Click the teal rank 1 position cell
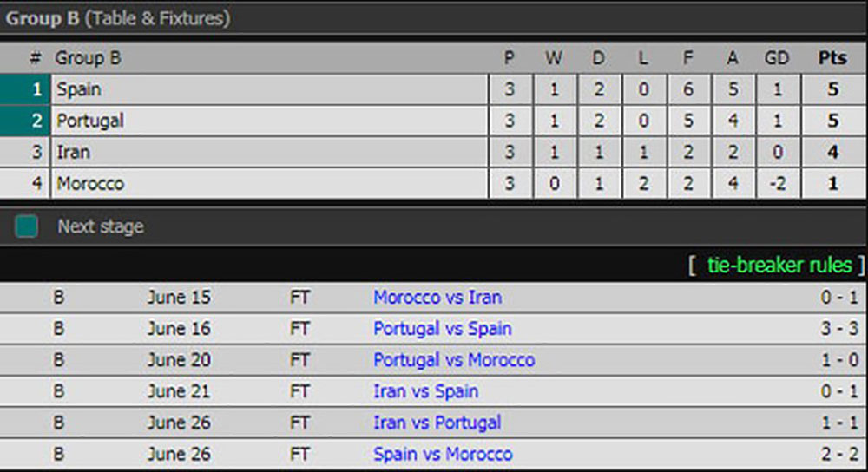The width and height of the screenshot is (868, 472). coord(25,89)
